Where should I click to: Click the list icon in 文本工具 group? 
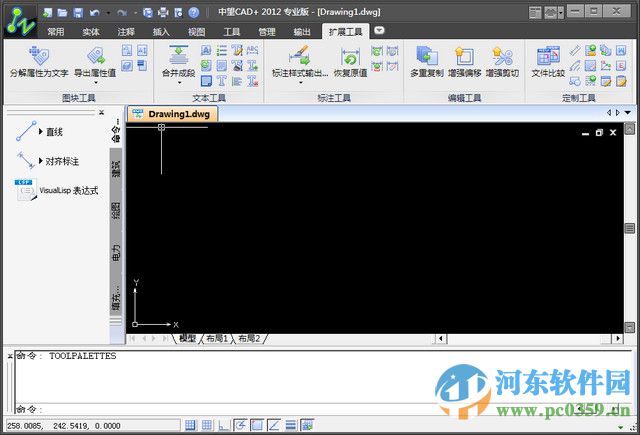coord(222,50)
